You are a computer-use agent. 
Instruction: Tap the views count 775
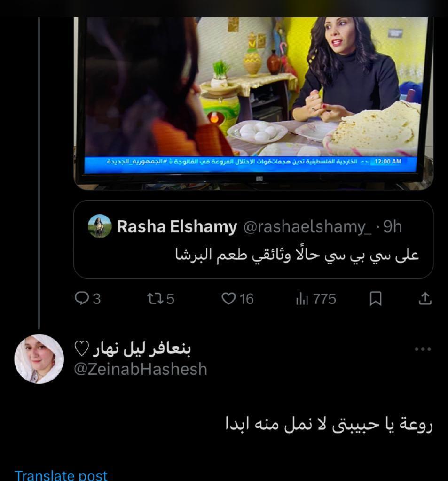point(325,299)
